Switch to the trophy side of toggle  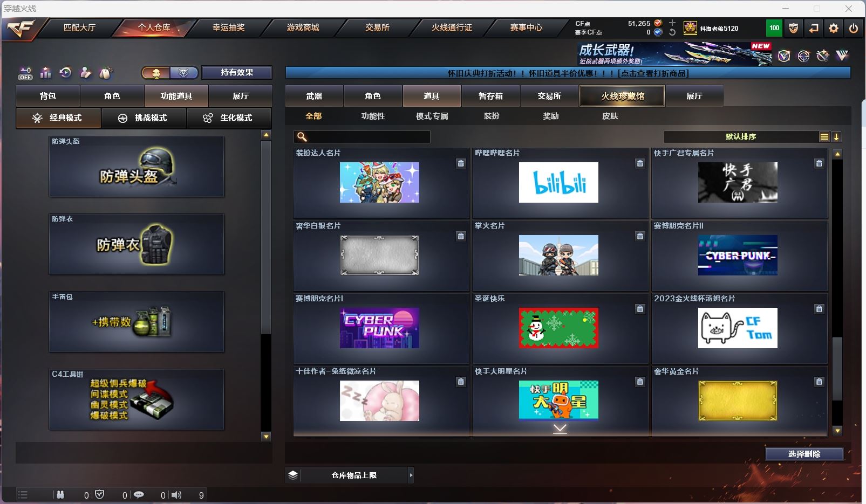pyautogui.click(x=183, y=73)
